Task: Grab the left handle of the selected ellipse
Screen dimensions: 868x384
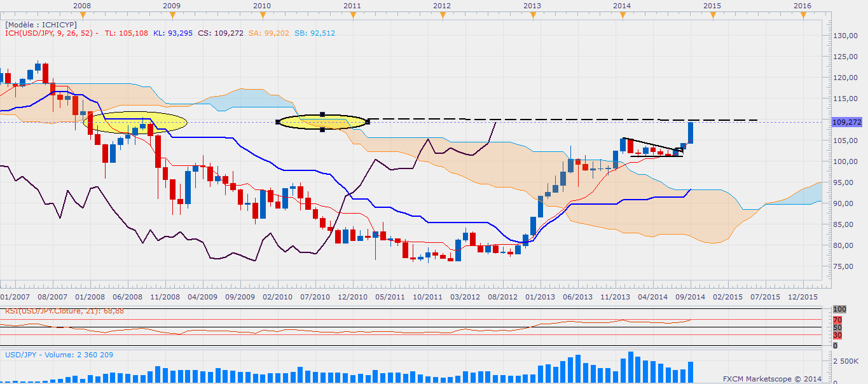Action: pyautogui.click(x=277, y=121)
